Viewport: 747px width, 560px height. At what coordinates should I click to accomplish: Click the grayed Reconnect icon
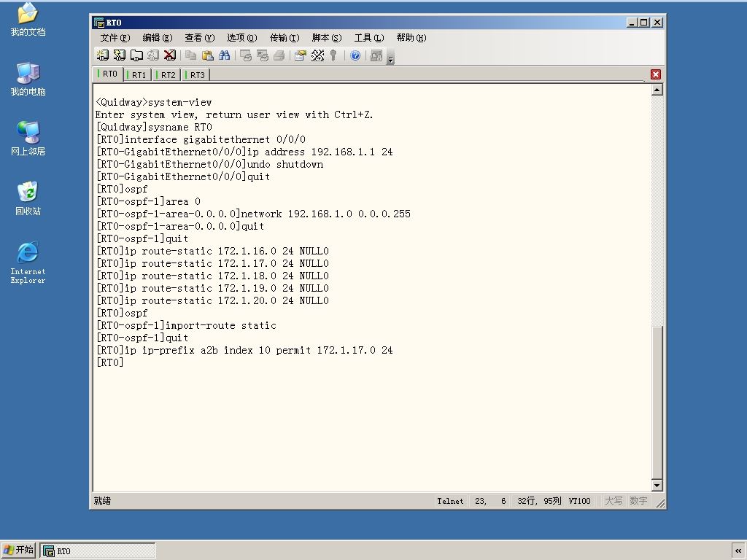click(153, 55)
